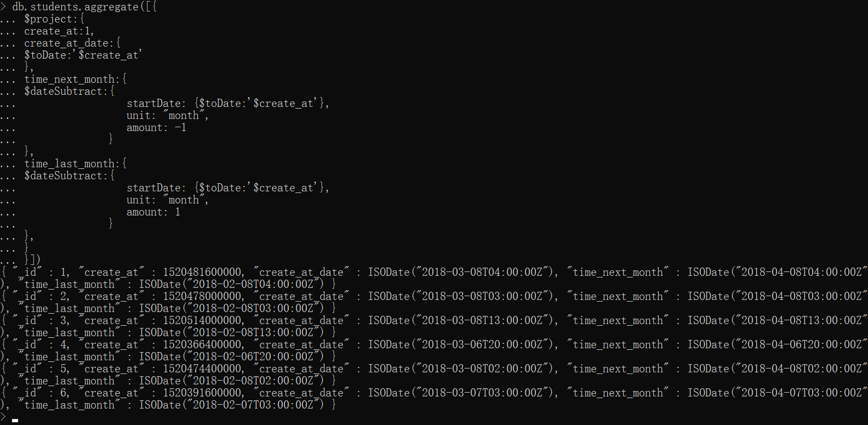Click the create_at value 1520366400000
868x425 pixels.
(202, 345)
